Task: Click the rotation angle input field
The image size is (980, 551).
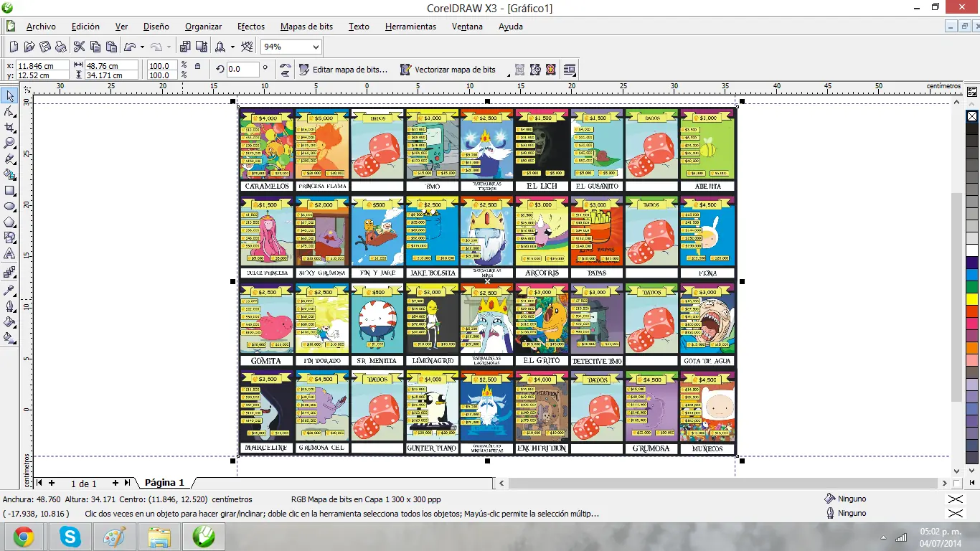Action: point(242,70)
